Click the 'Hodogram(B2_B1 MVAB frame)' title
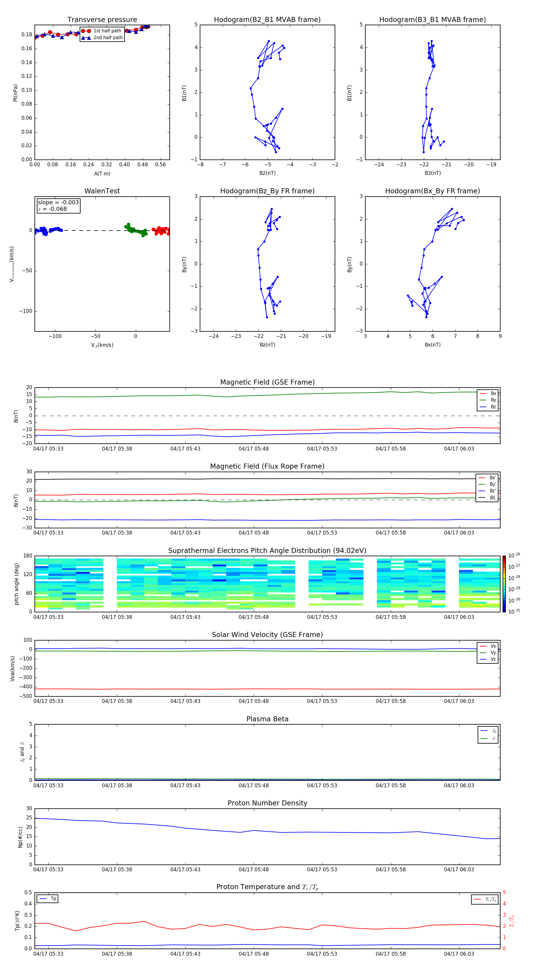The image size is (535, 980). pos(267,20)
